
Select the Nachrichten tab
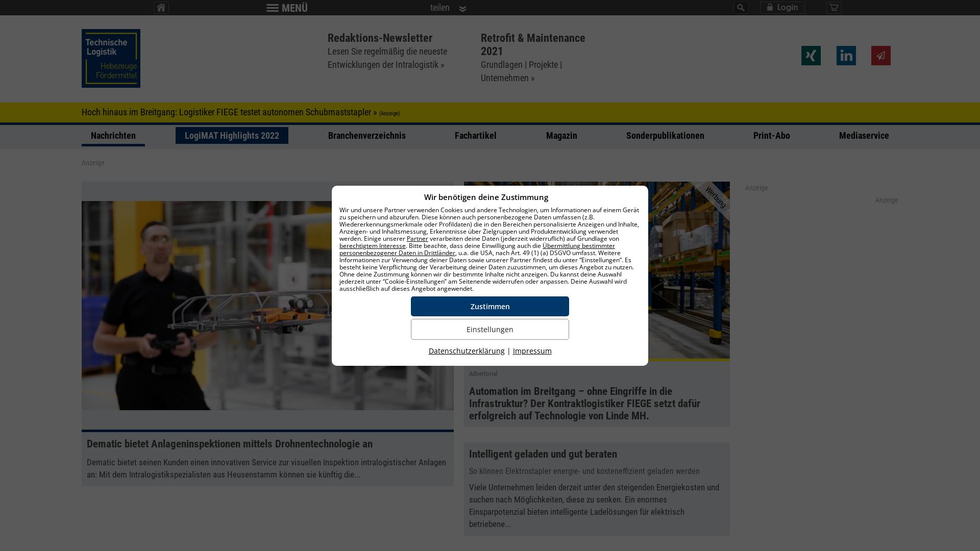[x=113, y=136]
